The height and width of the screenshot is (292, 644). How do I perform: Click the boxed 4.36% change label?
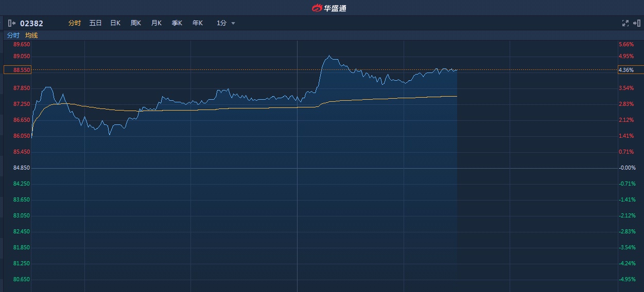(x=630, y=70)
